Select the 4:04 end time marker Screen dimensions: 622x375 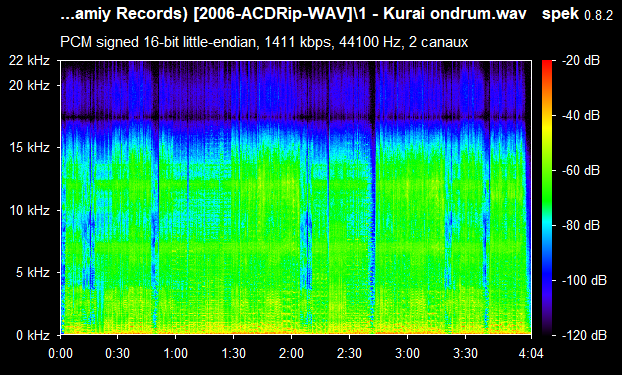tap(531, 353)
